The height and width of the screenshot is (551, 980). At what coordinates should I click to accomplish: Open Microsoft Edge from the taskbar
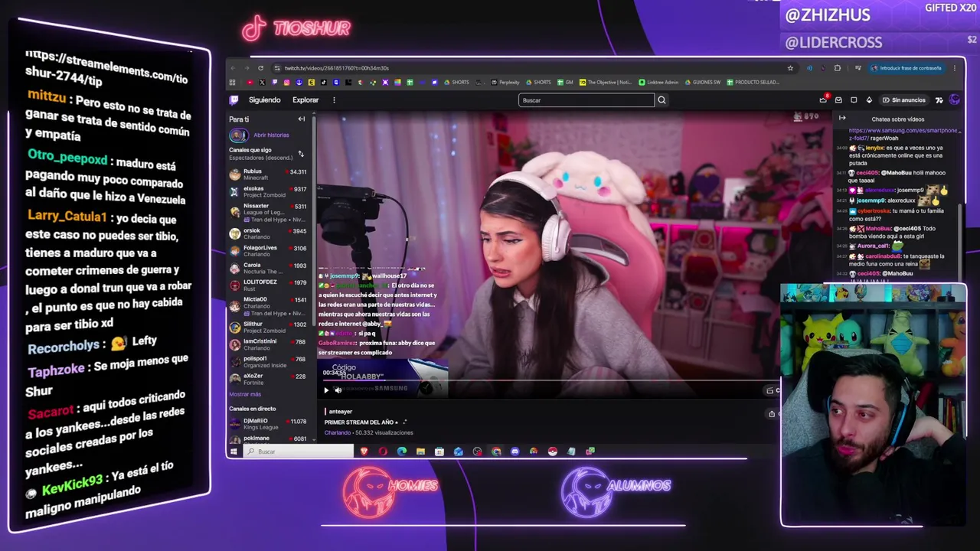pos(402,452)
